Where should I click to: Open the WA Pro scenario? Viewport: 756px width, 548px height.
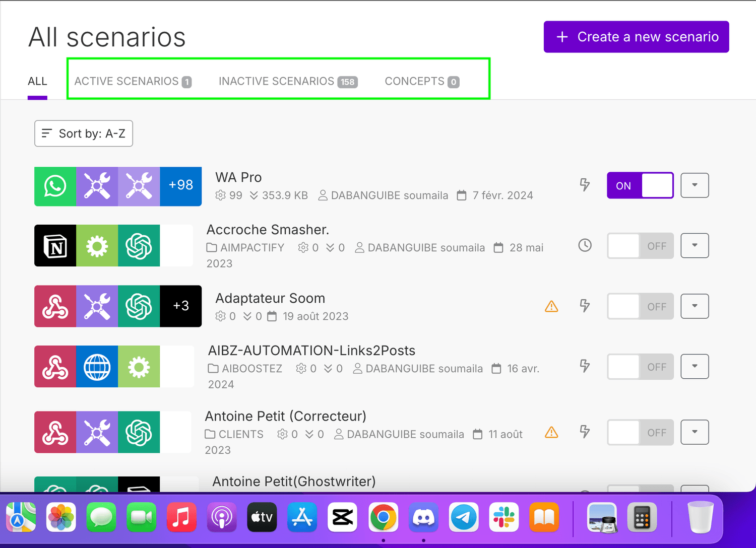click(238, 177)
